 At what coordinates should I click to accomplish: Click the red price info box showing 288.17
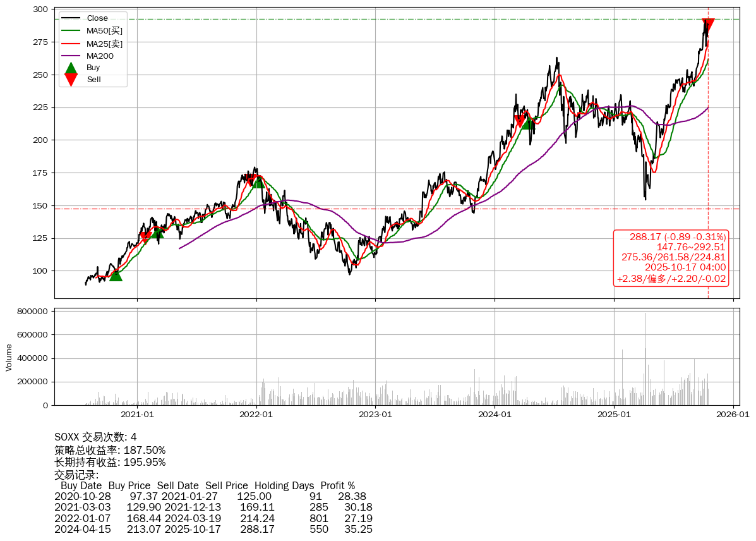[671, 258]
